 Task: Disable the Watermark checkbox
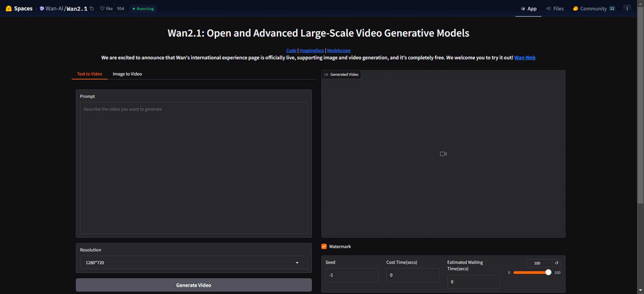click(x=324, y=246)
